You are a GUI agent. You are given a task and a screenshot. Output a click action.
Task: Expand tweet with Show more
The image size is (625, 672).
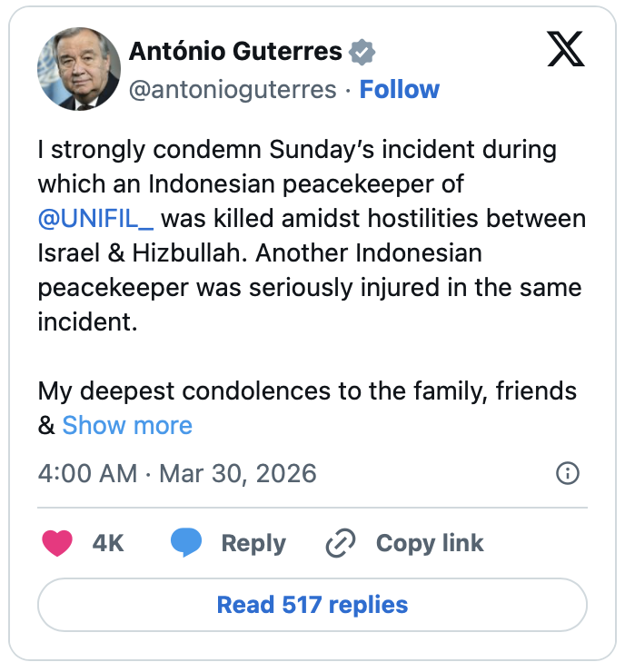[x=127, y=425]
